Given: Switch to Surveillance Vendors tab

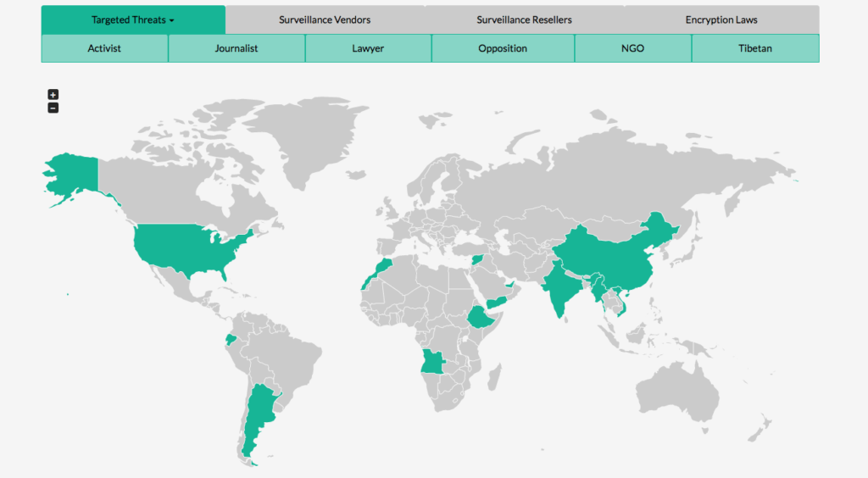Looking at the screenshot, I should point(325,19).
